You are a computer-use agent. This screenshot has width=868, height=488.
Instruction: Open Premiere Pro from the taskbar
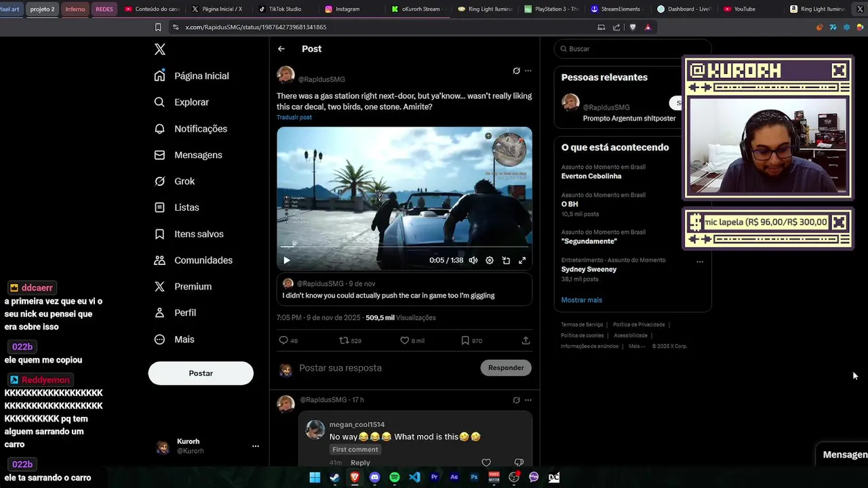[435, 477]
